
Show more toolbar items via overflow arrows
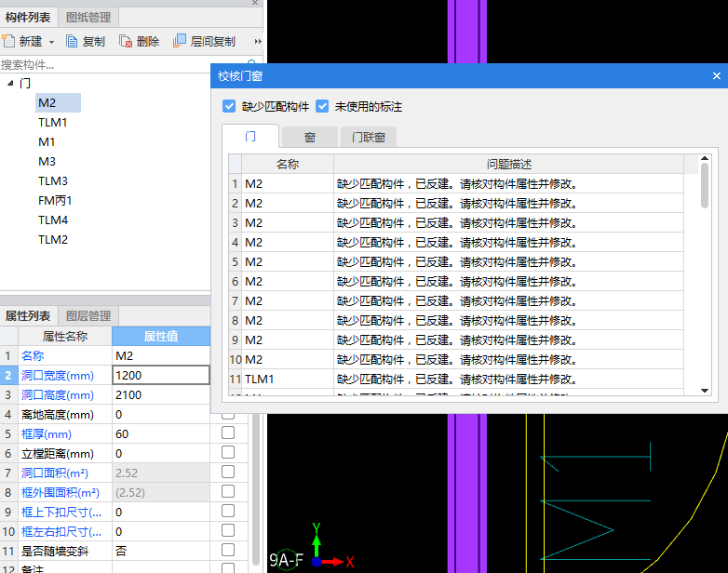258,42
